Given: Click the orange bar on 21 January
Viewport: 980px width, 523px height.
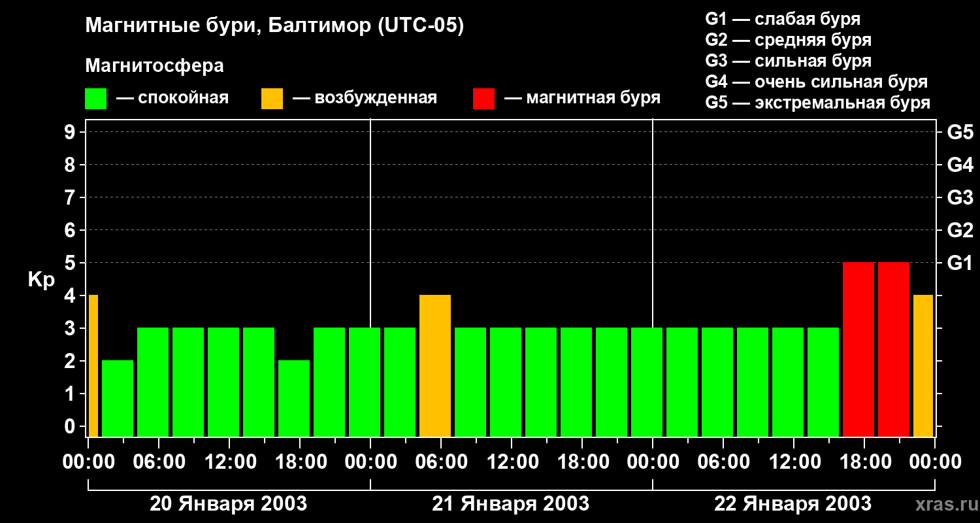Looking at the screenshot, I should 434,365.
